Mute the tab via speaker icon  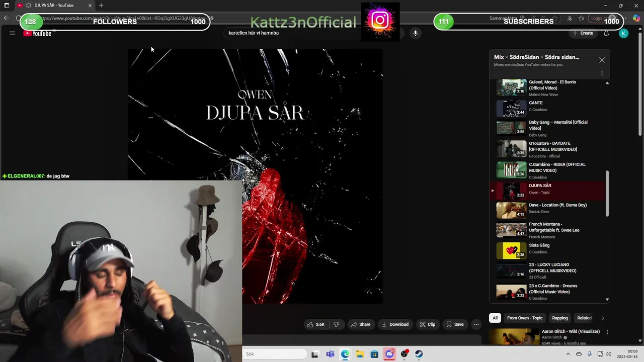point(28,6)
